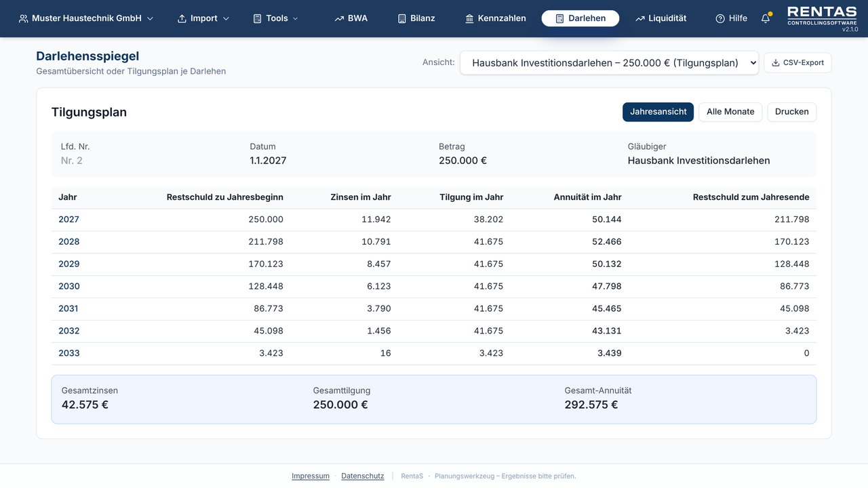The height and width of the screenshot is (488, 868).
Task: Select the 2029 year row
Action: coord(434,264)
